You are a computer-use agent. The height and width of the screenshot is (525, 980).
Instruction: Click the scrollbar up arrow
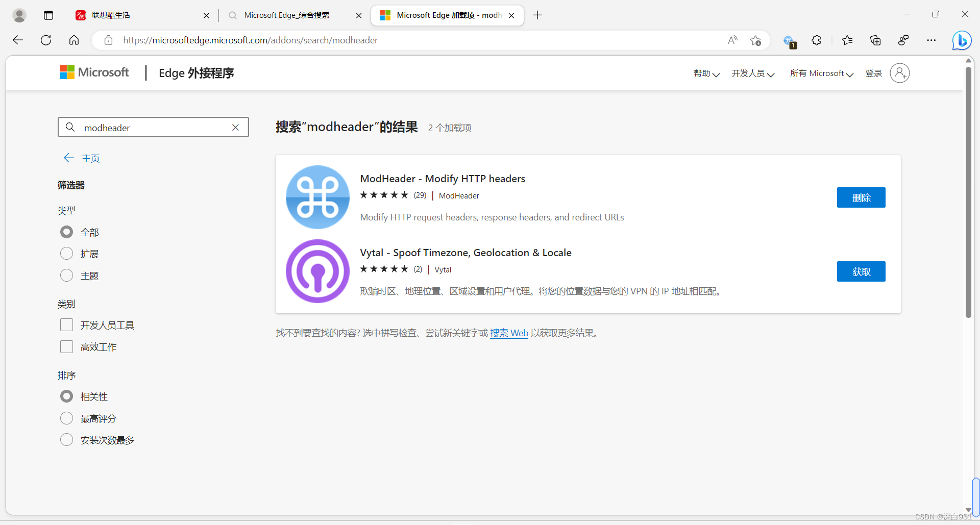(968, 60)
